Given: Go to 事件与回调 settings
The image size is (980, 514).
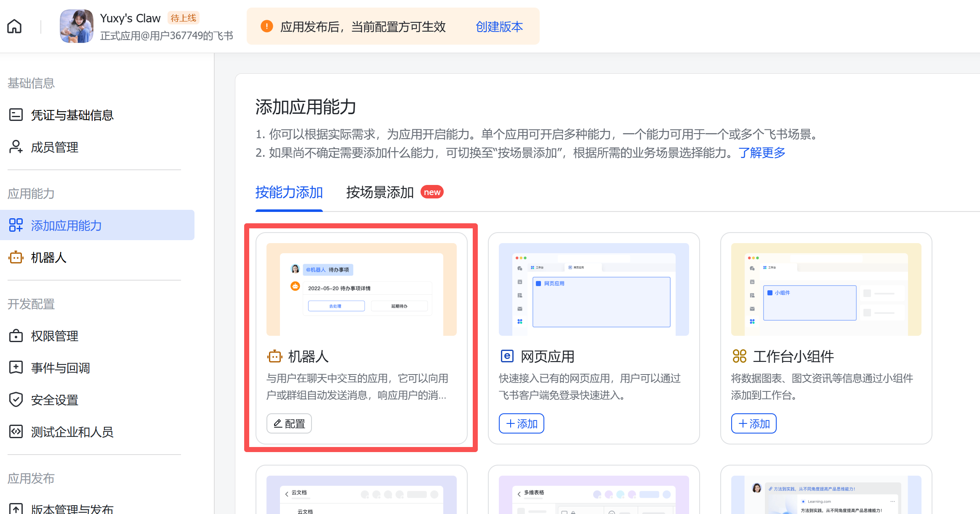Looking at the screenshot, I should 60,368.
